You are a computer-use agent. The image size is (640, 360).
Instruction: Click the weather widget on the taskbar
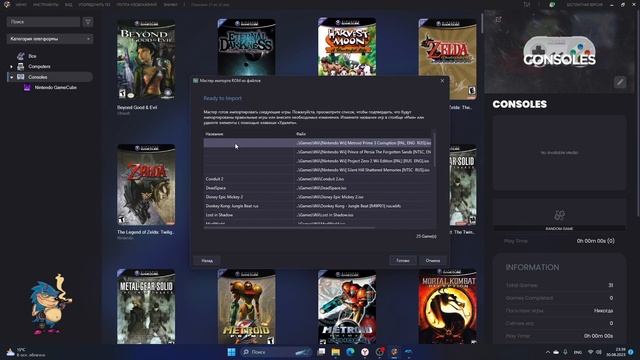click(24, 352)
